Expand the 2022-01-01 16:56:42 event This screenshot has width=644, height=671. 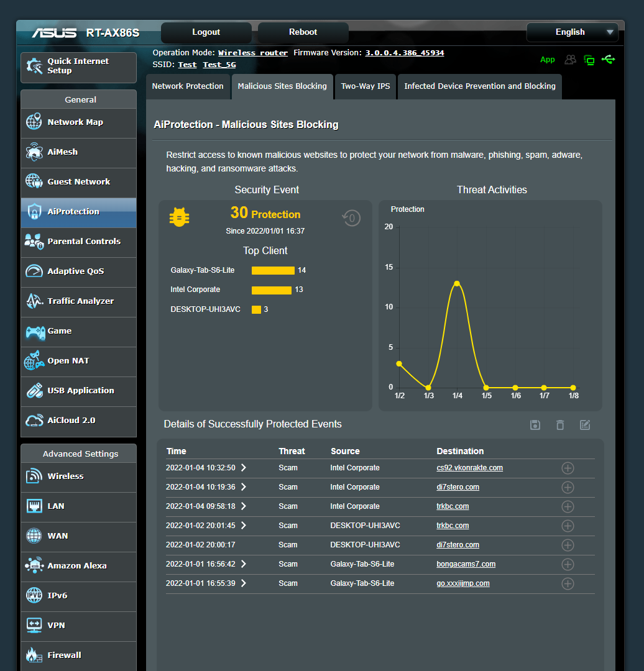point(244,564)
